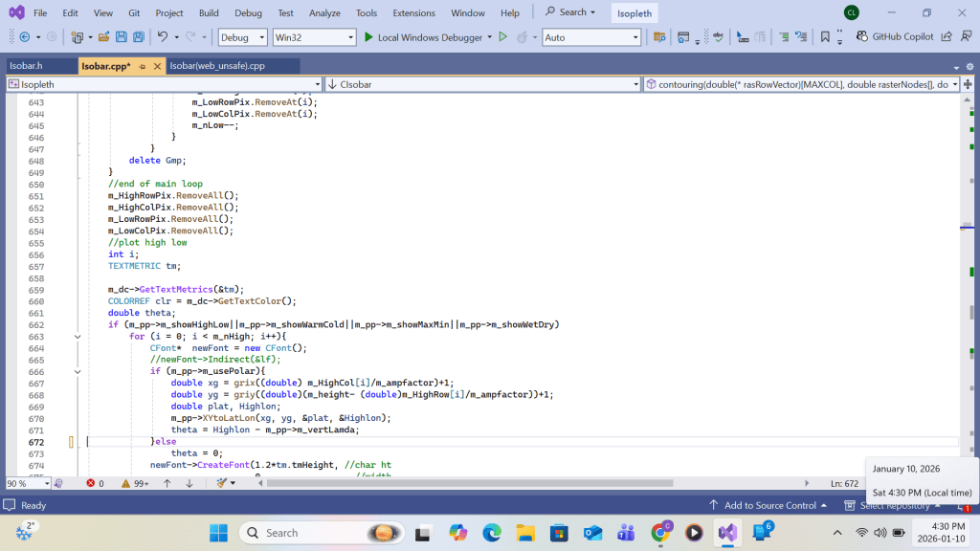Click the navigate backward arrow icon
This screenshot has height=551, width=980.
[x=23, y=37]
